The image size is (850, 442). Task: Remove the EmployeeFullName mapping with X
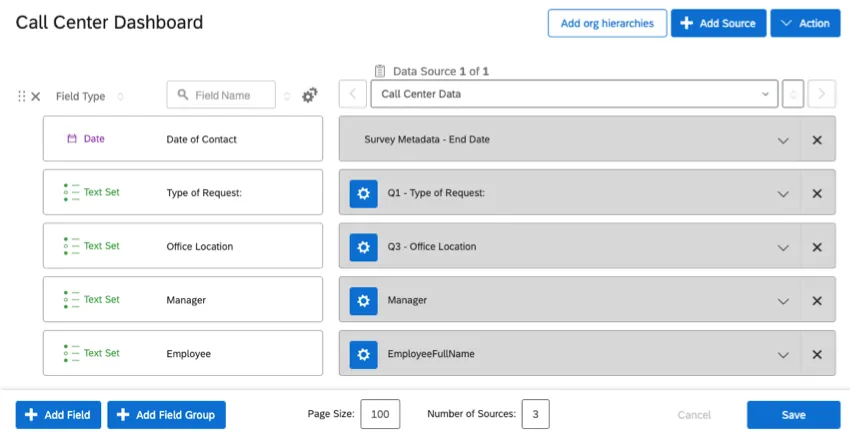817,354
